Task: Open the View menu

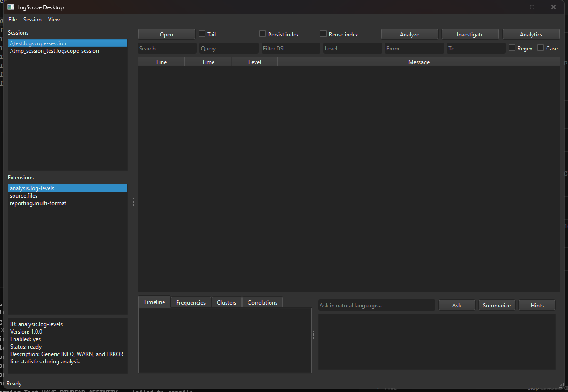Action: point(54,20)
